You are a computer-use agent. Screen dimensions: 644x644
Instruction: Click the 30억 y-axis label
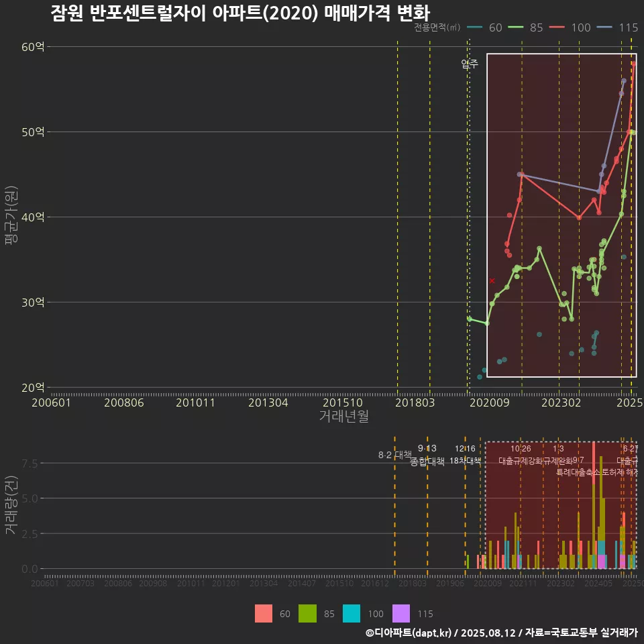(33, 303)
